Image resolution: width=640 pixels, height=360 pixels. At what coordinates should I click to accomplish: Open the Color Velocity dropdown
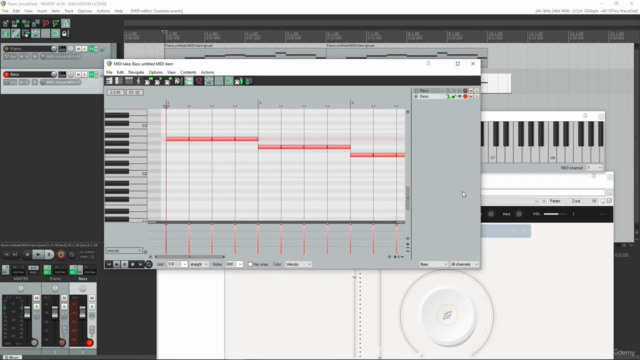click(x=298, y=264)
